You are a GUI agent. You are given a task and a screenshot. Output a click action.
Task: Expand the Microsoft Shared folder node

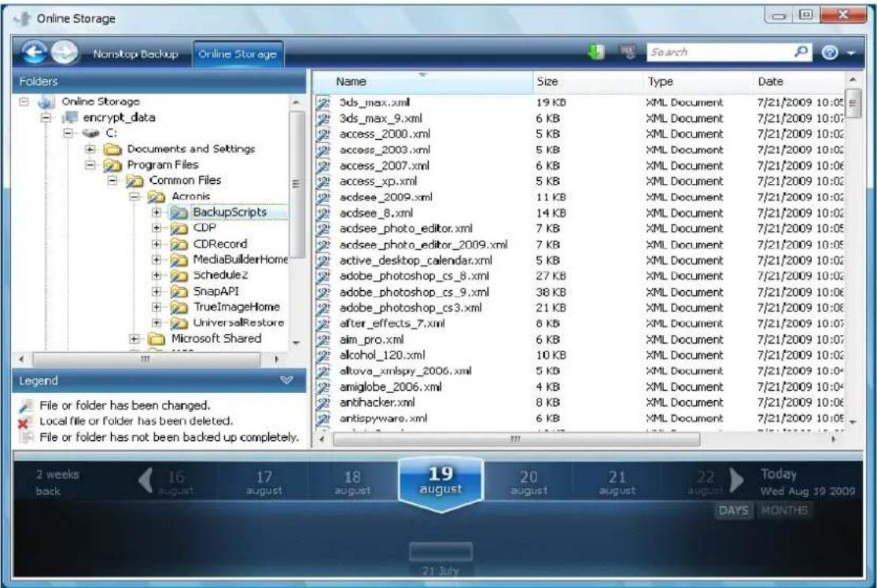134,339
